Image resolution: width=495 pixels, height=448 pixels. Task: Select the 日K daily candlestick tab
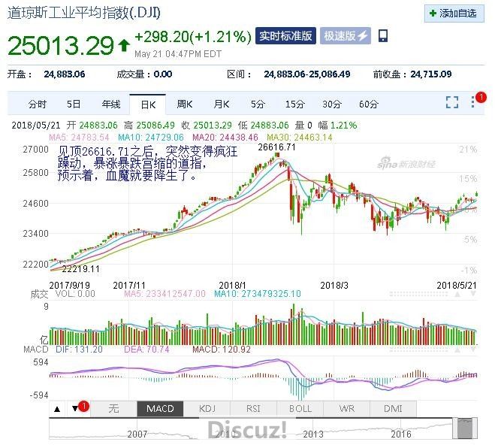pyautogui.click(x=148, y=104)
